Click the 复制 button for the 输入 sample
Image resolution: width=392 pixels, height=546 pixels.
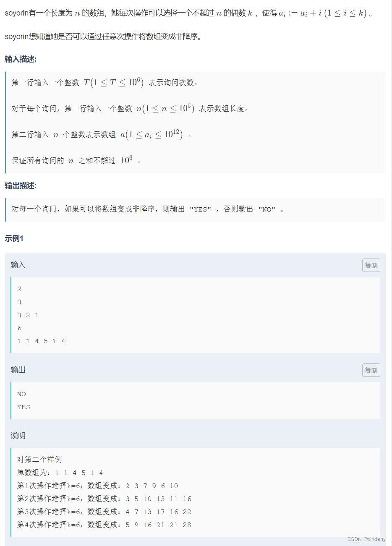371,265
